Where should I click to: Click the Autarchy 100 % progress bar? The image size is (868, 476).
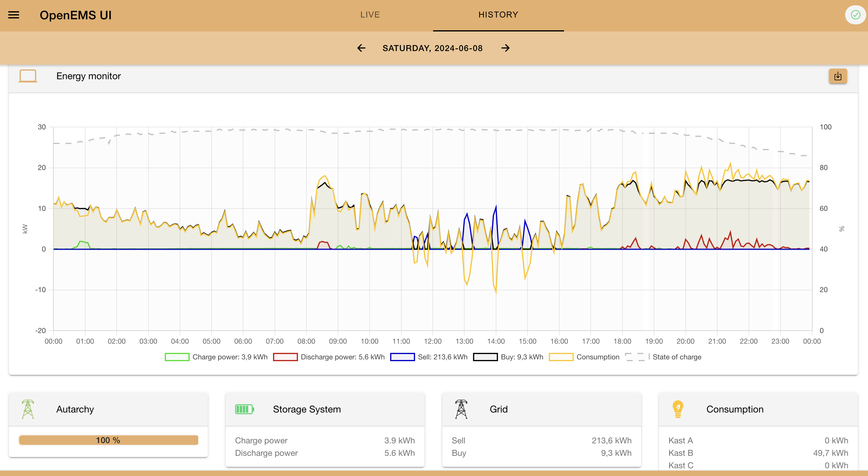(x=108, y=440)
